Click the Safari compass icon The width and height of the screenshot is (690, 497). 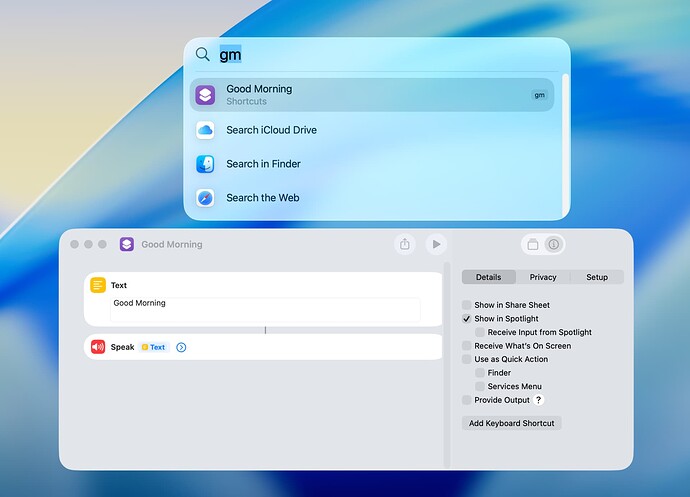(x=205, y=198)
